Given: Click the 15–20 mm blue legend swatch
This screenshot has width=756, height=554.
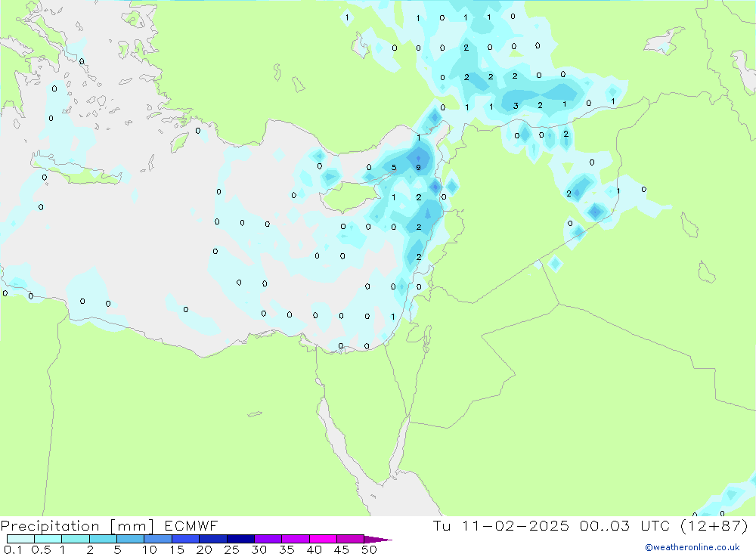Looking at the screenshot, I should click(186, 539).
